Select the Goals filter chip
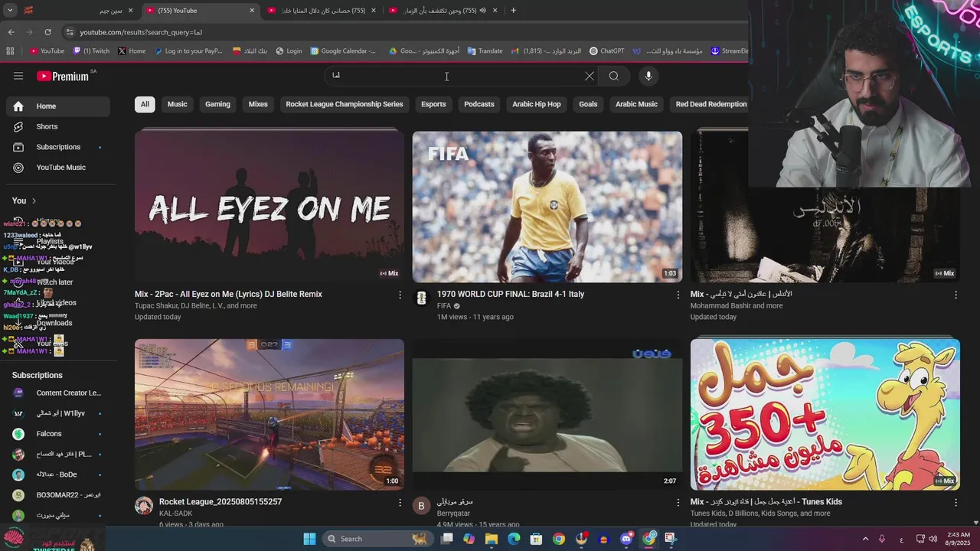Image resolution: width=980 pixels, height=551 pixels. point(588,104)
